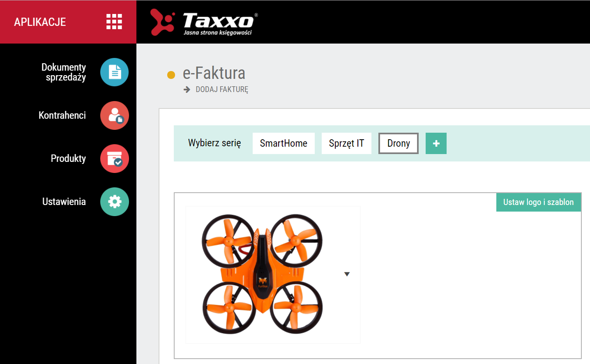This screenshot has height=364, width=590.
Task: Expand the logo dropdown arrow
Action: tap(347, 274)
